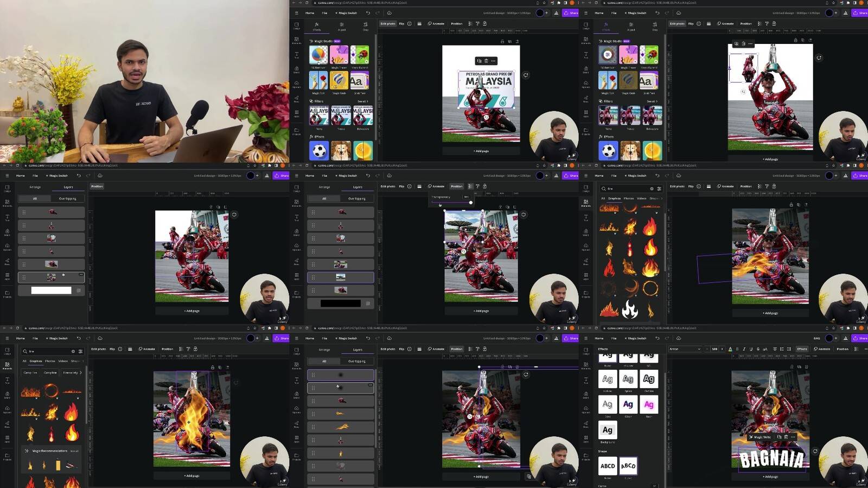
Task: Click Magic Write above the BAGNAIA text
Action: pos(760,437)
